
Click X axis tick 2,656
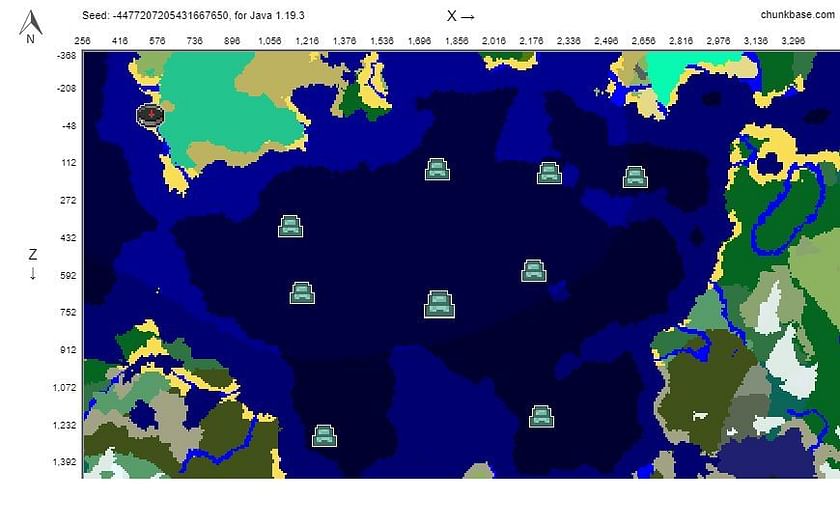coord(643,41)
